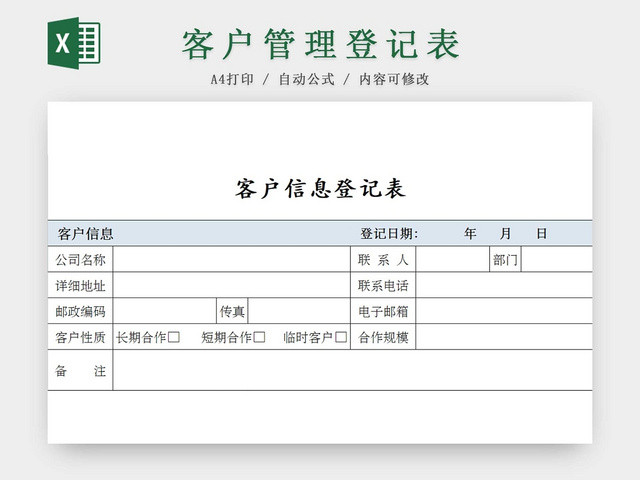Select the 客户性质 label cell
The height and width of the screenshot is (480, 640).
pyautogui.click(x=80, y=337)
